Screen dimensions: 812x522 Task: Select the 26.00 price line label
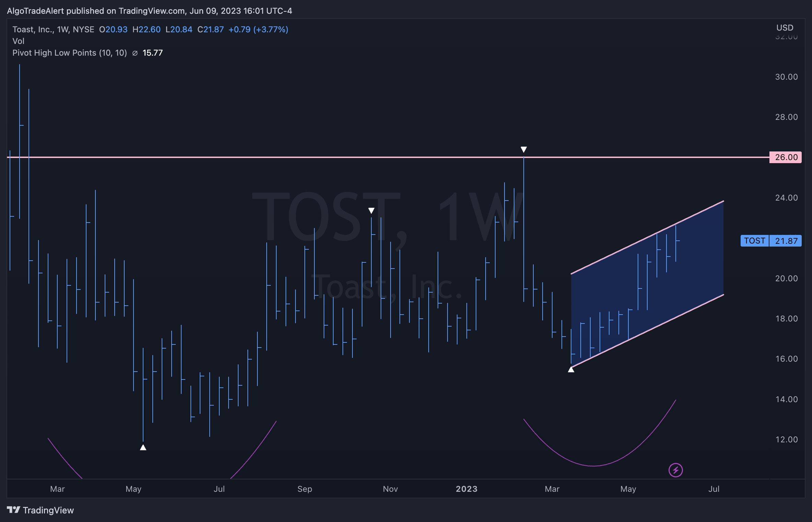tap(786, 157)
